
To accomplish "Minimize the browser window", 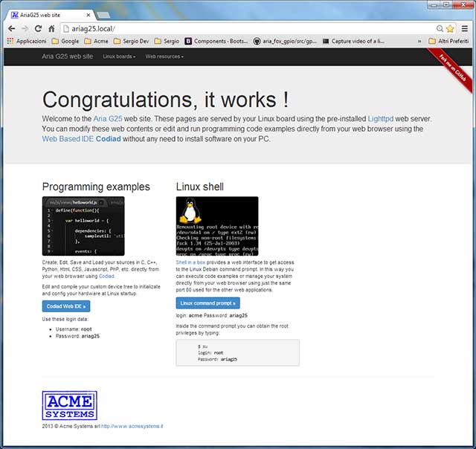I will [434, 5].
